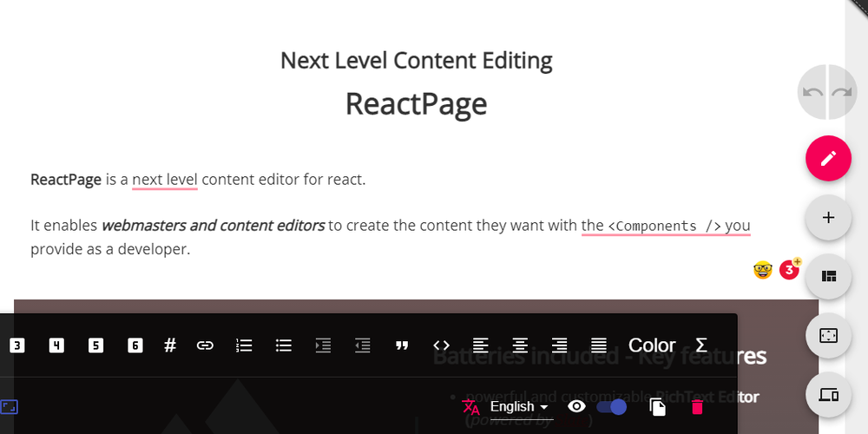Viewport: 868px width, 434px height.
Task: Delete the cell with trash icon
Action: tap(698, 407)
